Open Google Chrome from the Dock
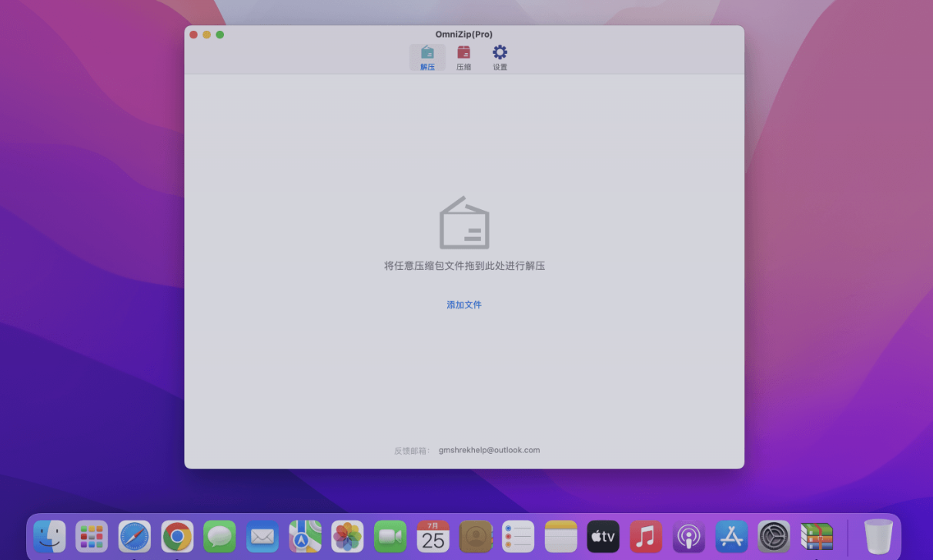 tap(177, 536)
